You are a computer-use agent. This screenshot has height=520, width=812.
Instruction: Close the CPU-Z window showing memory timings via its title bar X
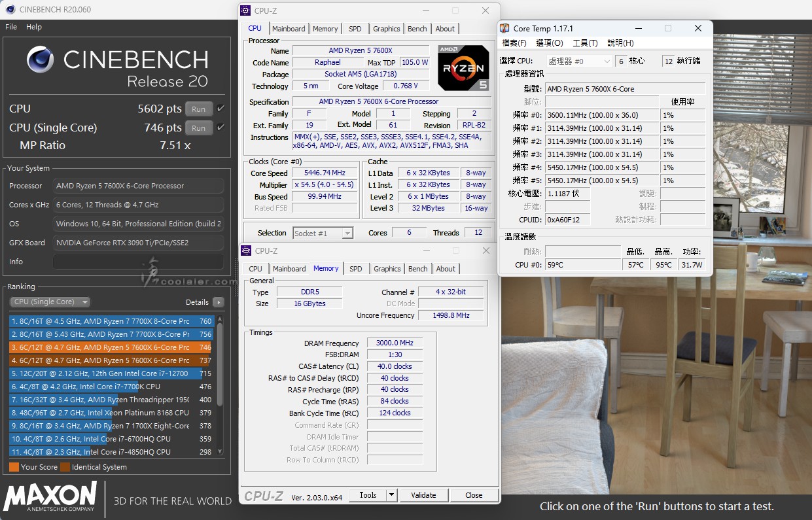point(485,251)
